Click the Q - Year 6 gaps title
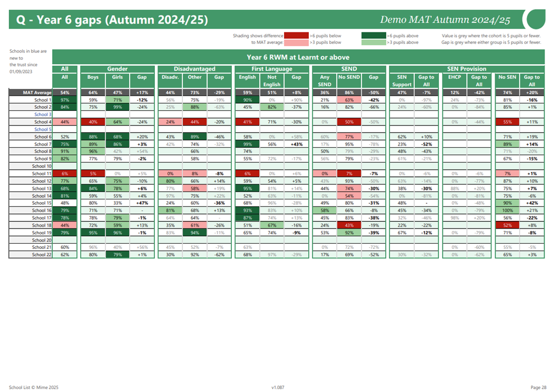 [112, 20]
